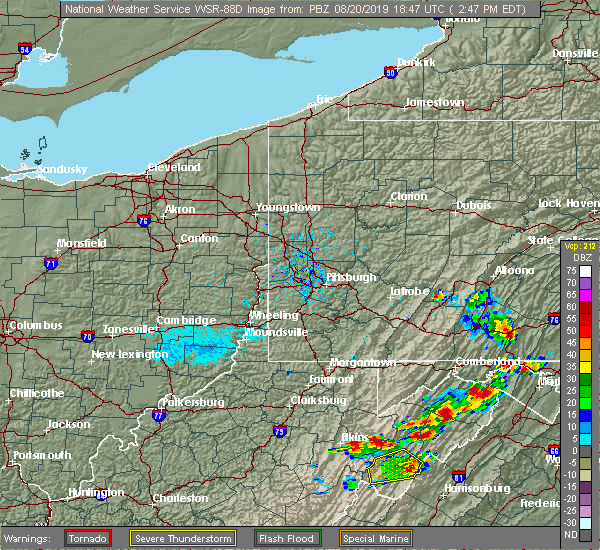Click the Youngstown city label
The image size is (600, 550).
288,207
